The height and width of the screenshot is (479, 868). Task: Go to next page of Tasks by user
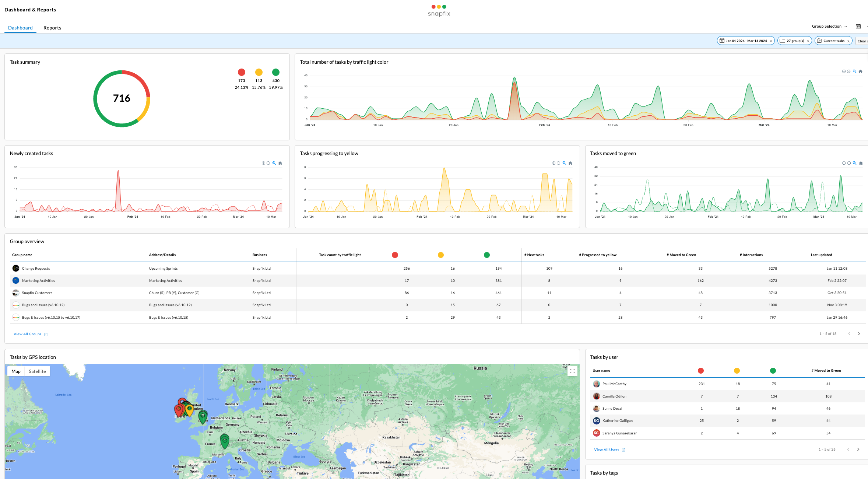point(858,450)
